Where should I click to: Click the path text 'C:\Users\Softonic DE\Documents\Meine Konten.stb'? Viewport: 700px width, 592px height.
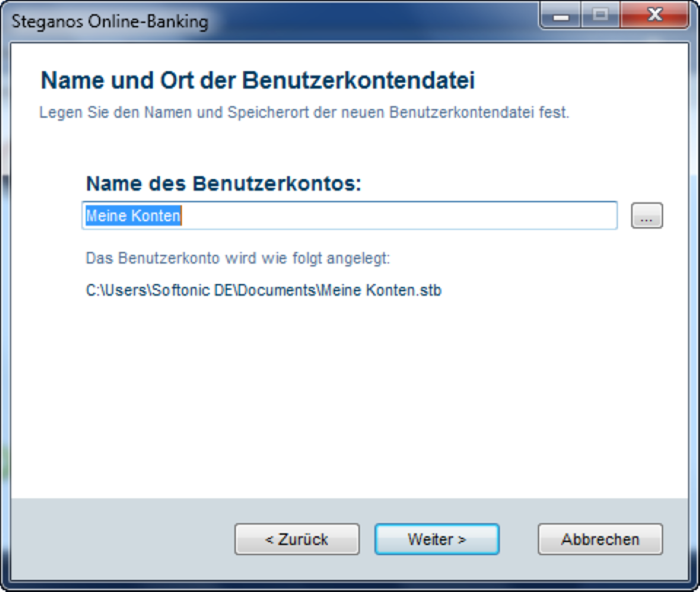264,290
